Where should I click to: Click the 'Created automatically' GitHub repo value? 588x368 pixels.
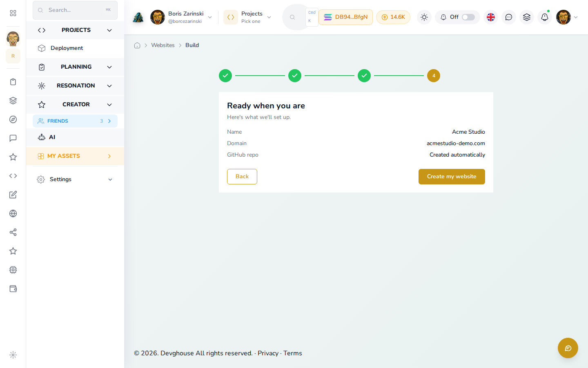(x=457, y=155)
